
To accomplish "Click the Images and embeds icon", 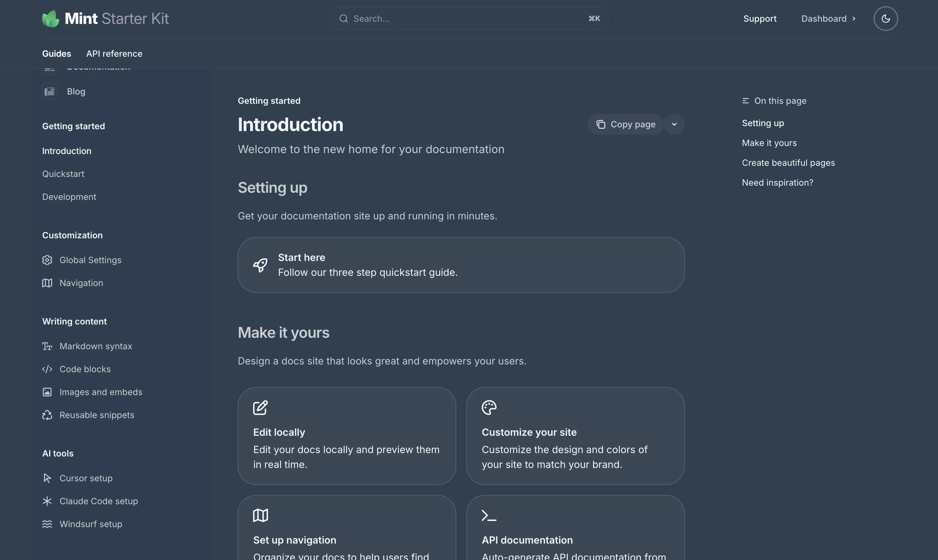I will pos(47,392).
